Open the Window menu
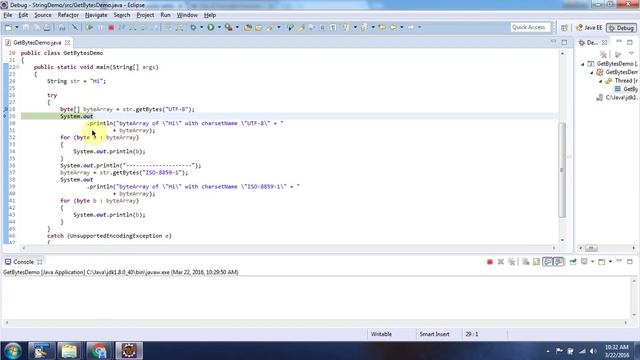The width and height of the screenshot is (640, 360). click(187, 15)
